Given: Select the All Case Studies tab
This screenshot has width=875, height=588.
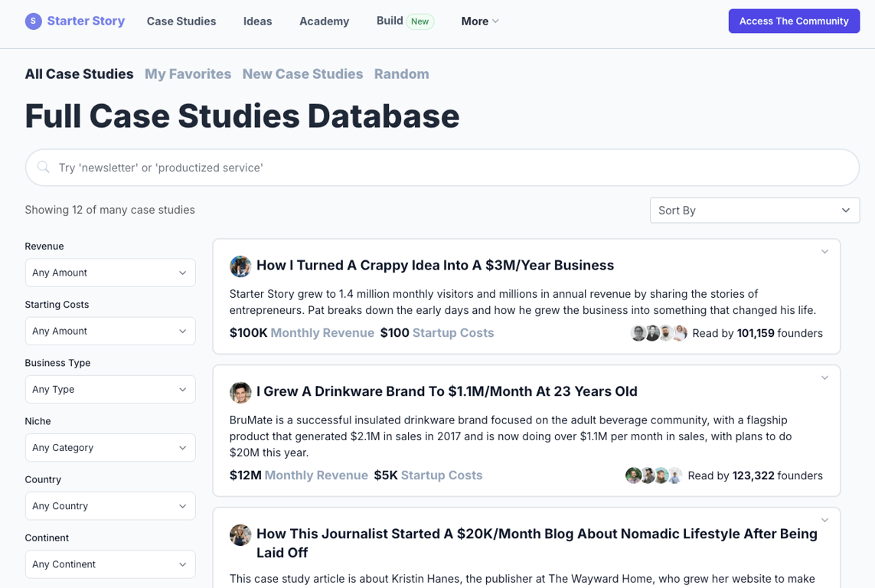Looking at the screenshot, I should pyautogui.click(x=80, y=74).
